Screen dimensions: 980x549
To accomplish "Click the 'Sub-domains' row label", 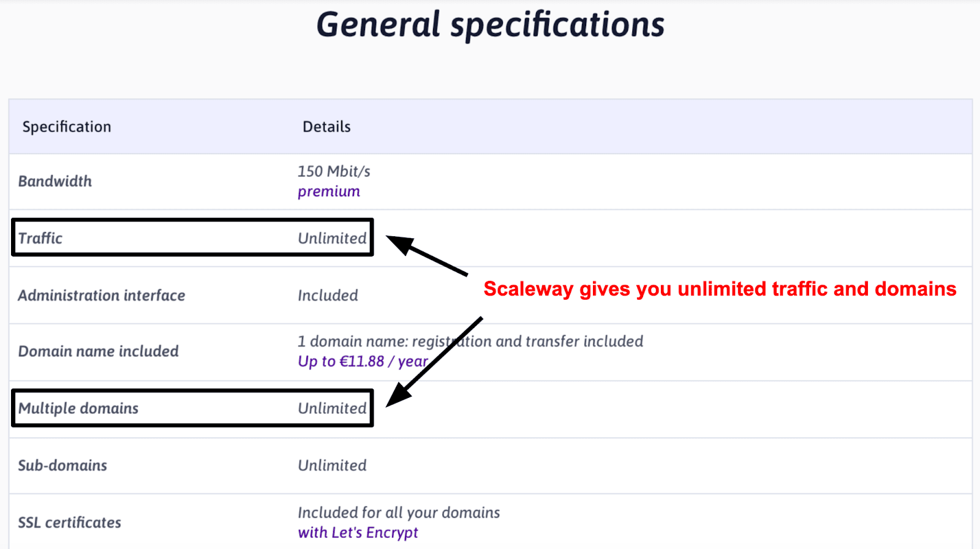I will click(x=62, y=465).
